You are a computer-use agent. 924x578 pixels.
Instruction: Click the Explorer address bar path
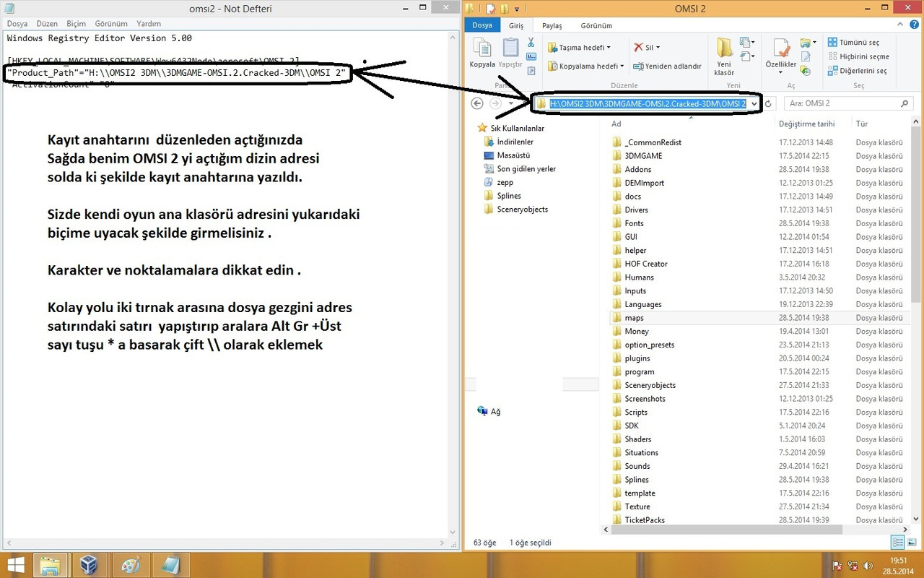click(648, 103)
